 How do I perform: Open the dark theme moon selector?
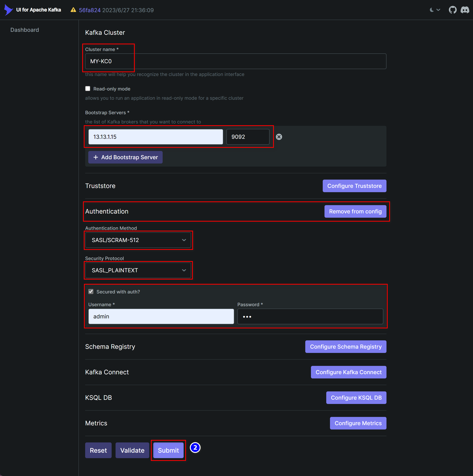435,10
